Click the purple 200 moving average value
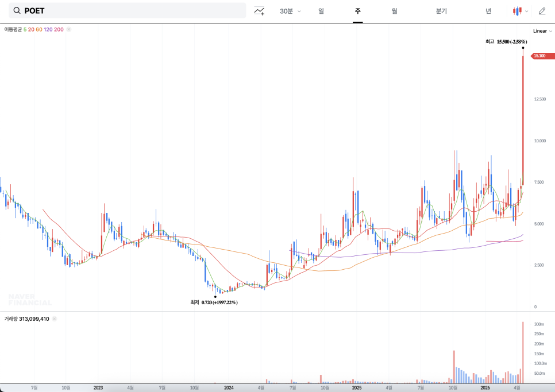The width and height of the screenshot is (555, 392). pos(59,29)
